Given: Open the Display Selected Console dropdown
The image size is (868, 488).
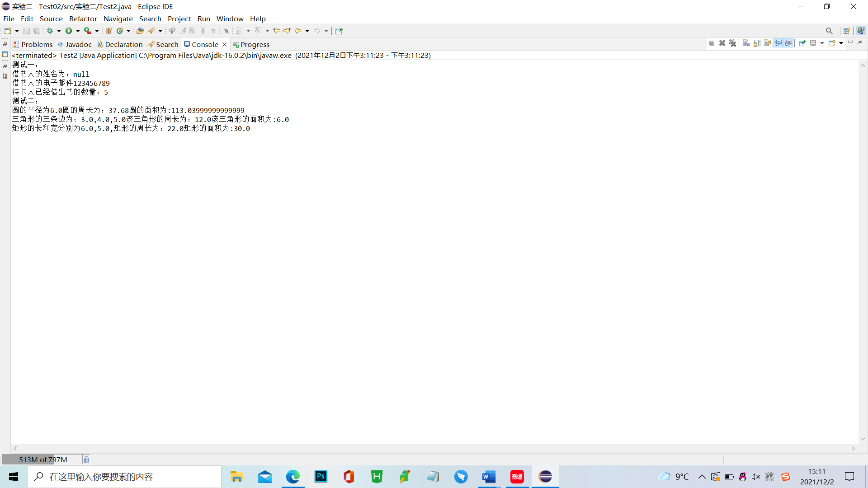Looking at the screenshot, I should click(x=822, y=43).
